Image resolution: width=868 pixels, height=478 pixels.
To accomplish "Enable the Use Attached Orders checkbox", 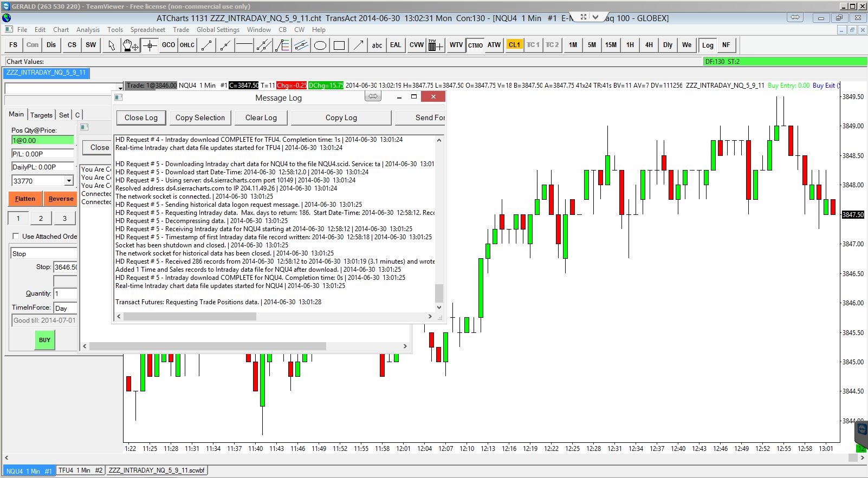I will click(16, 237).
